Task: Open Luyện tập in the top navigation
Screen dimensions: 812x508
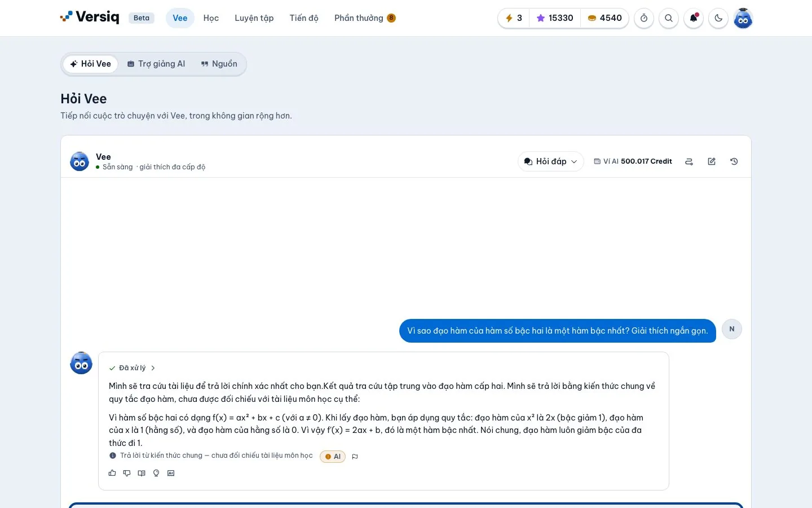Action: [x=254, y=18]
